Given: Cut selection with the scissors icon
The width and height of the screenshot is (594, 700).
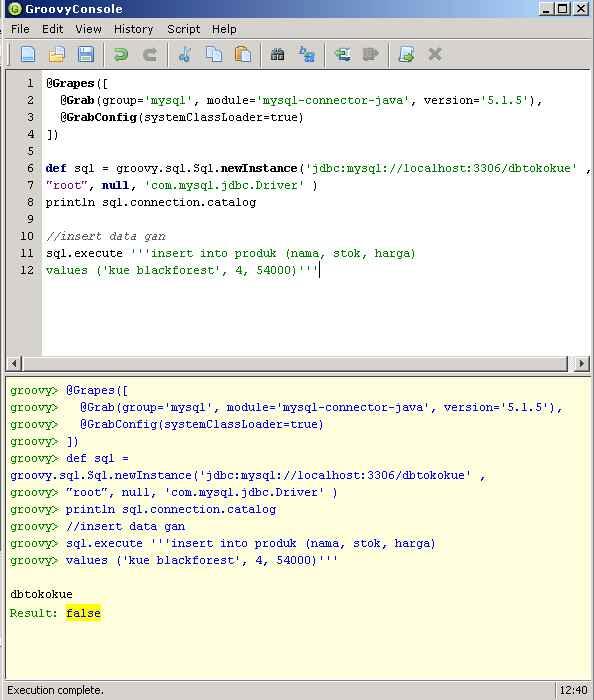Looking at the screenshot, I should [184, 54].
